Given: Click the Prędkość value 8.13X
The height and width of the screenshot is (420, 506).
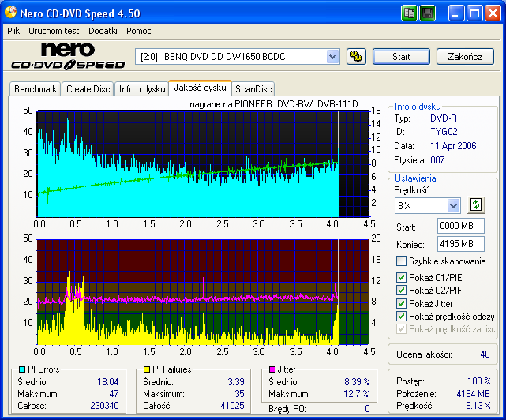Looking at the screenshot, I should point(478,406).
